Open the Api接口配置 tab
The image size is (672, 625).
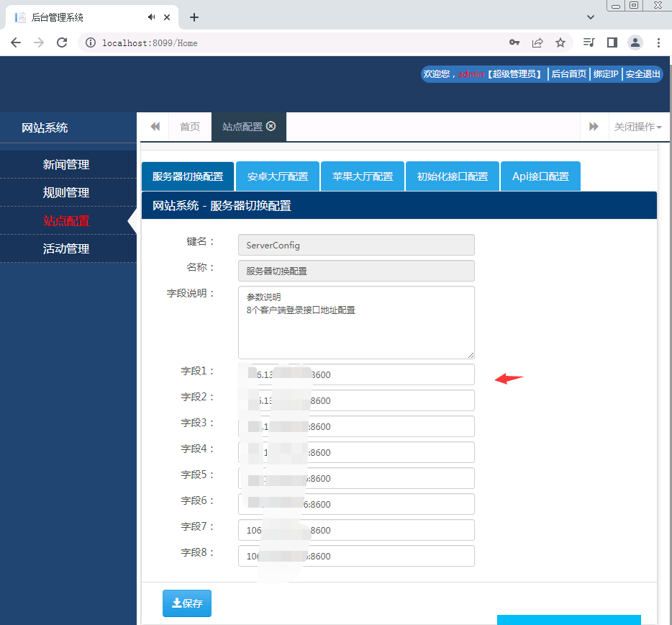pos(540,176)
